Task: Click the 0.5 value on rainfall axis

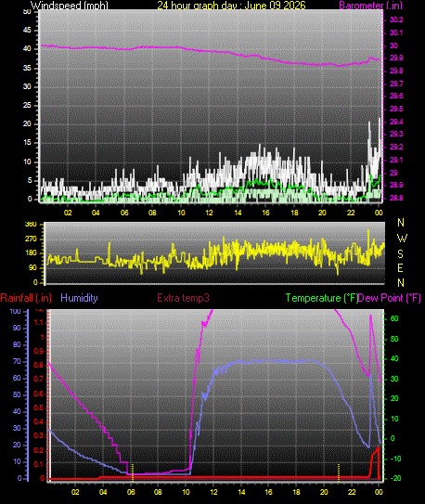Action: click(39, 407)
